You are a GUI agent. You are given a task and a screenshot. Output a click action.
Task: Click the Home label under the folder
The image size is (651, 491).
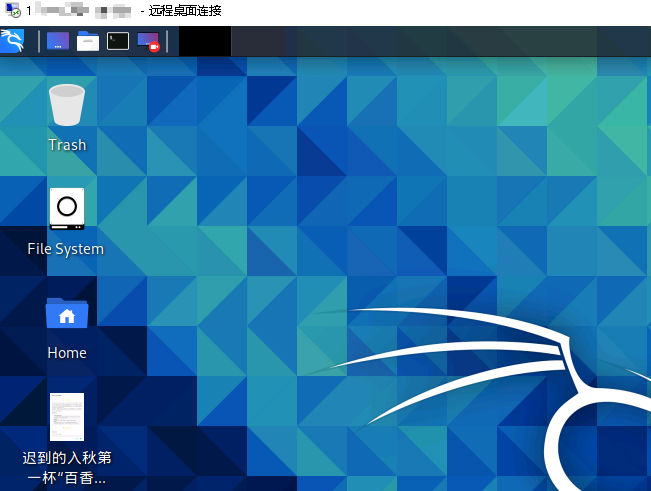pos(67,353)
